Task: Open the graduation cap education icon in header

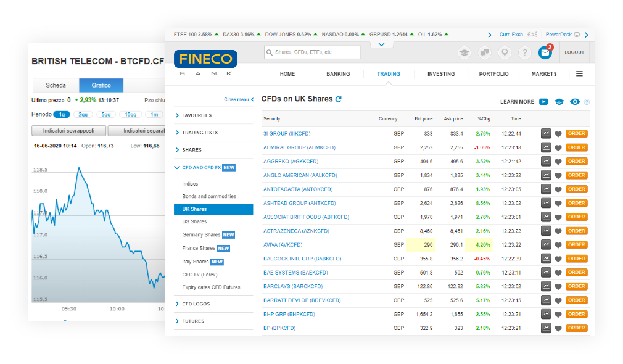Action: tap(464, 52)
